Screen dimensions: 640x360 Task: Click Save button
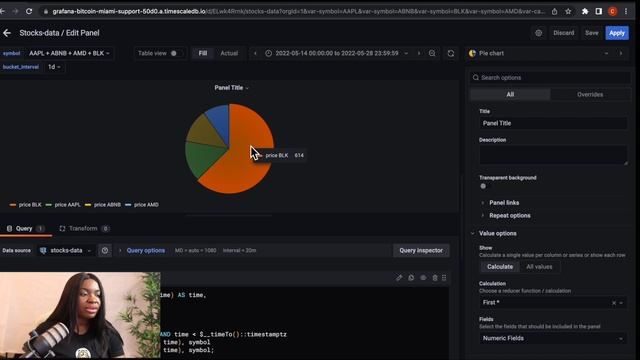point(591,33)
